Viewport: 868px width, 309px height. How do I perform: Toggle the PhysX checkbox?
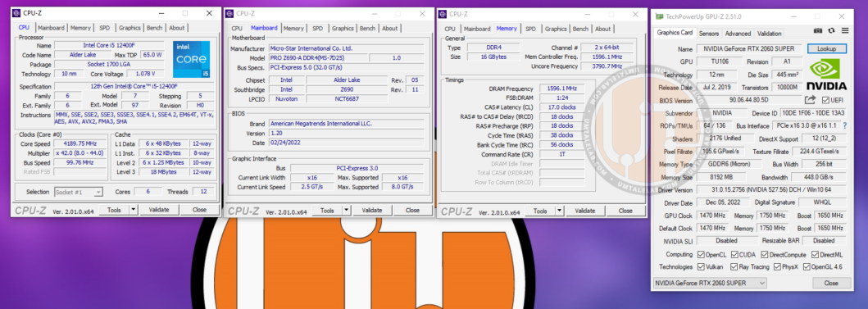(778, 267)
